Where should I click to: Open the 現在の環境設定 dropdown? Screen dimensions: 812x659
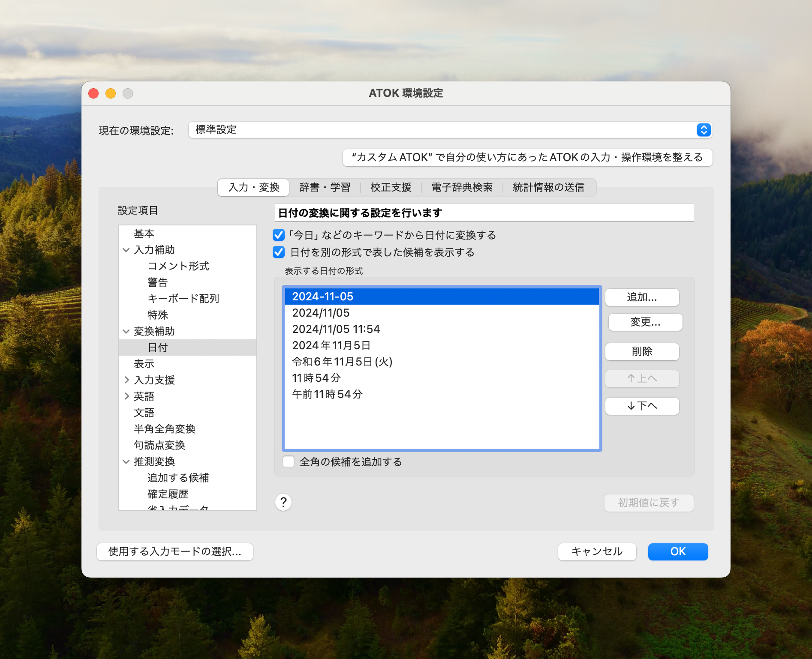[450, 130]
